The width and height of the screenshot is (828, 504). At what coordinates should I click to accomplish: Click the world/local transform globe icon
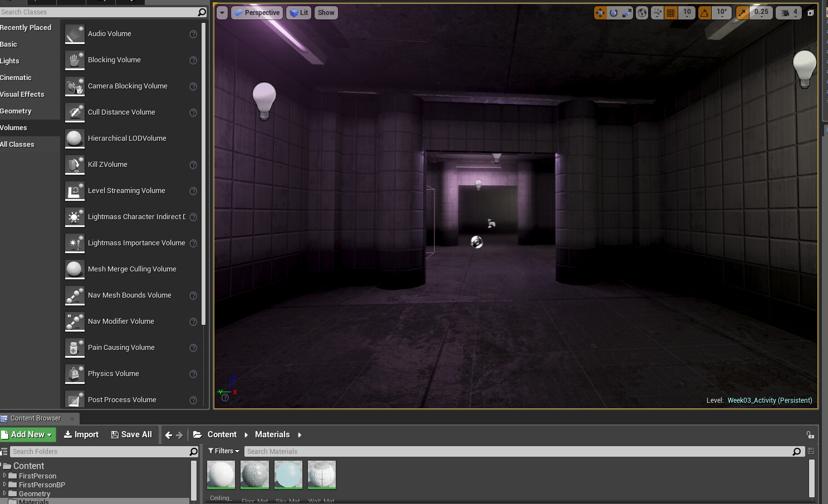(x=641, y=12)
